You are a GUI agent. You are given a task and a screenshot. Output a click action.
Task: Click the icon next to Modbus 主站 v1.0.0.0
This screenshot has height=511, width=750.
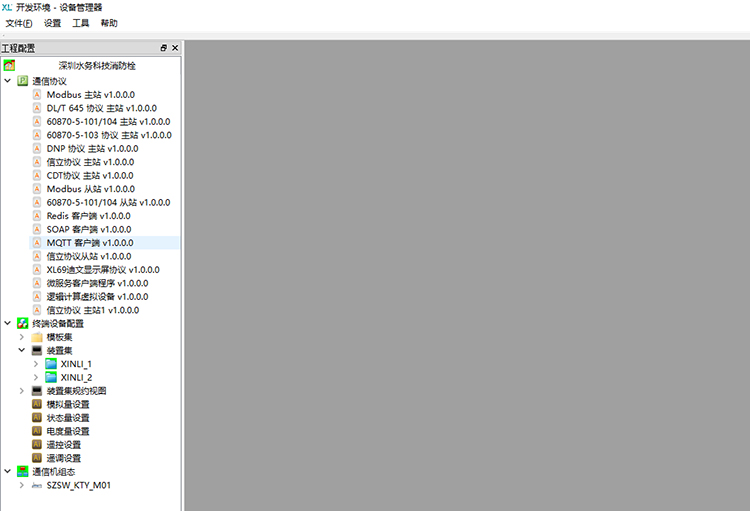(x=37, y=94)
